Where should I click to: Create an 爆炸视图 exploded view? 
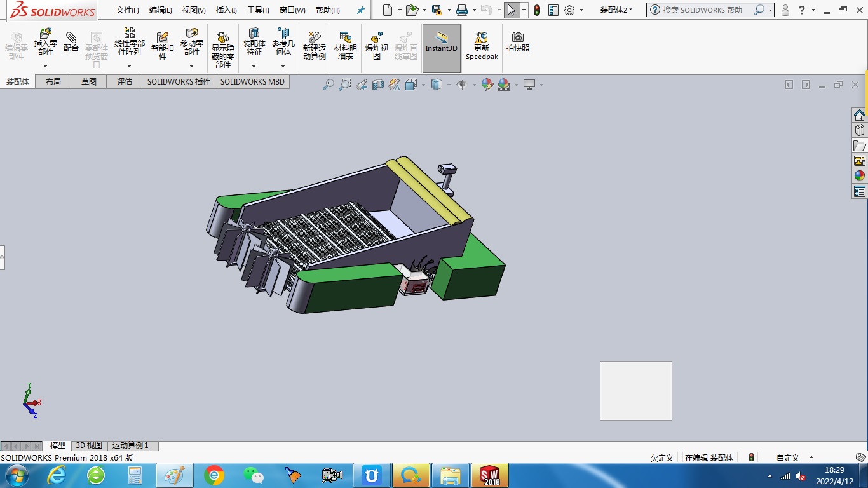coord(377,45)
